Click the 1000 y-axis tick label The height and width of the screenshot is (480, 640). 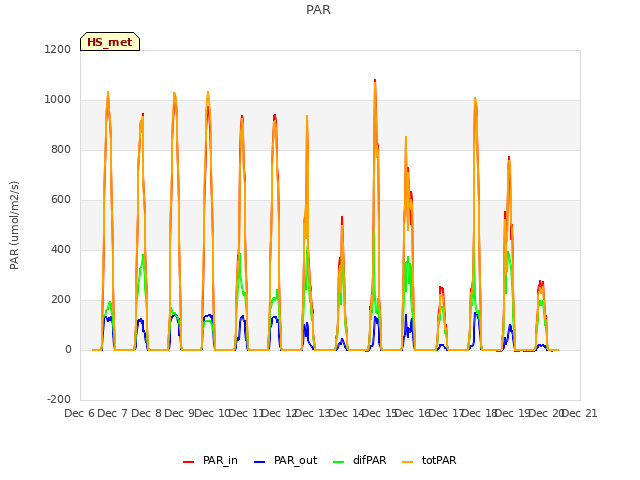(58, 100)
